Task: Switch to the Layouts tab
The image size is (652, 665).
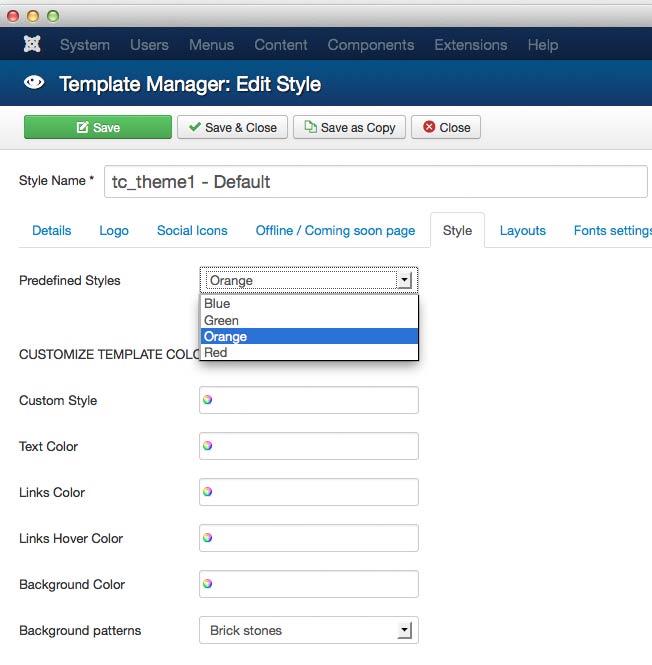Action: [522, 231]
